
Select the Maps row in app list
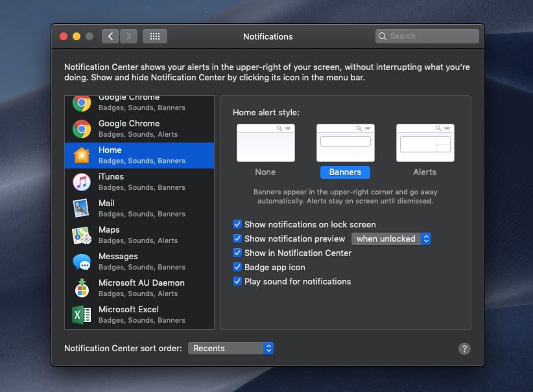pyautogui.click(x=139, y=235)
